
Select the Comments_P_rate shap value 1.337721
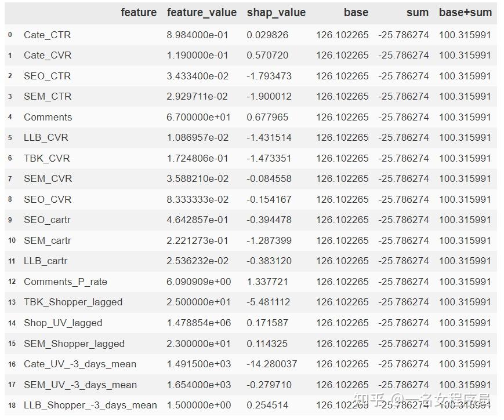click(267, 282)
